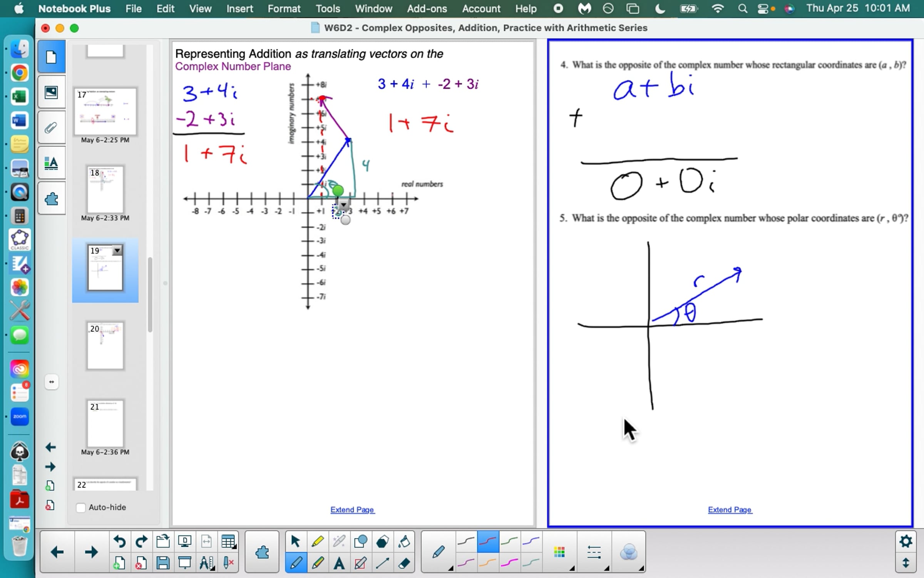Open the Add-ons puzzle tab in sidebar
This screenshot has width=924, height=578.
(51, 199)
